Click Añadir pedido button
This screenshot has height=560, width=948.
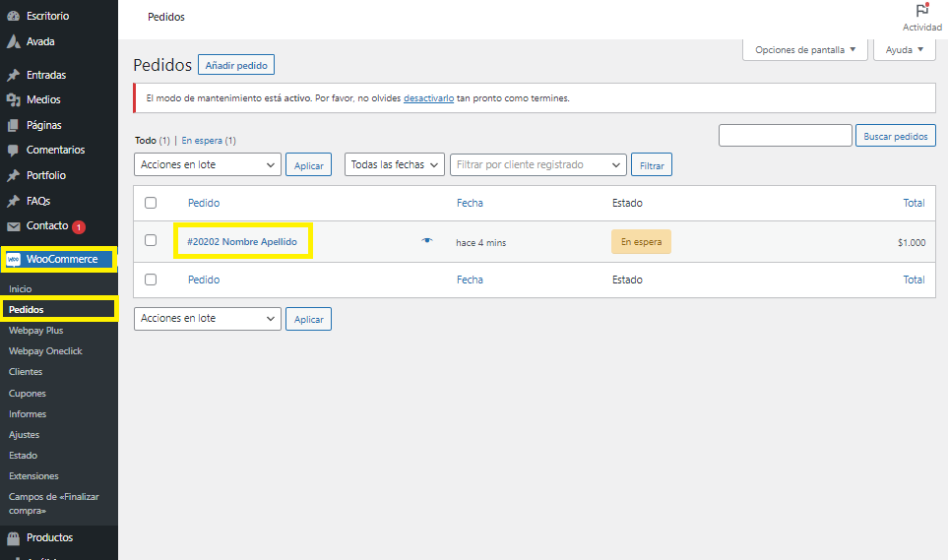click(236, 65)
